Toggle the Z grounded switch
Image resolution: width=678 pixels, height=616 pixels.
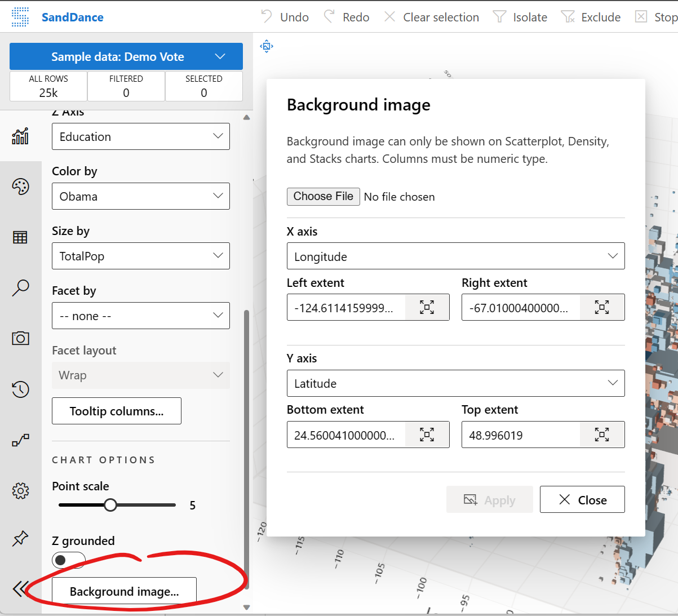[x=68, y=560]
